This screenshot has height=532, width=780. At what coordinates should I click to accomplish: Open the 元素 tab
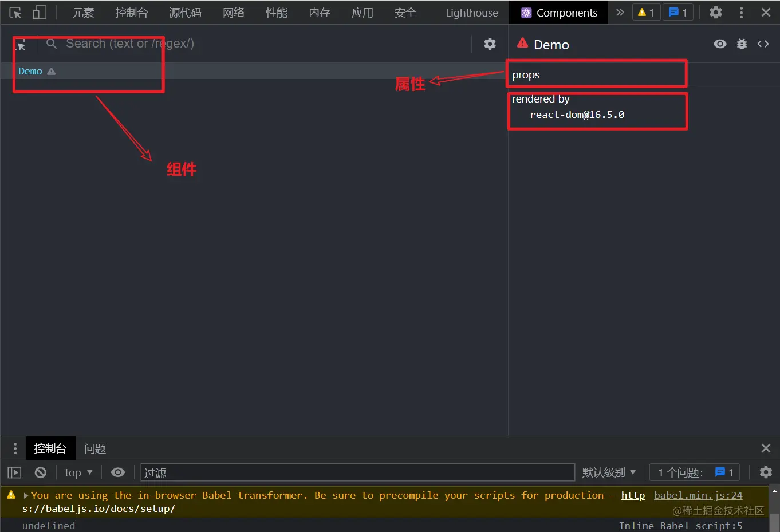pos(83,13)
